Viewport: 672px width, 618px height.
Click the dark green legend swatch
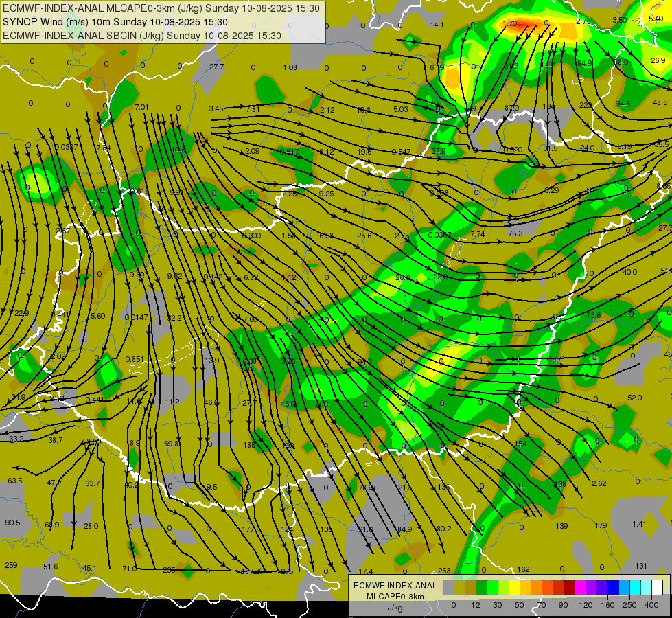(481, 587)
